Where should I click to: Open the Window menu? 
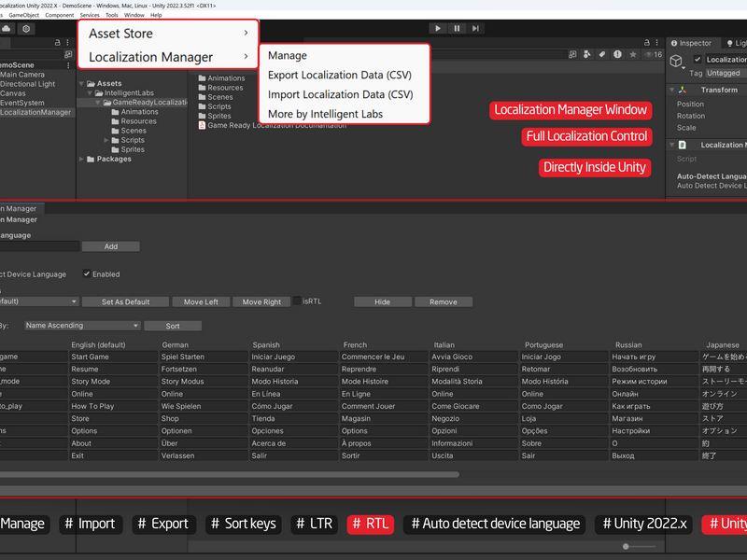[x=134, y=15]
